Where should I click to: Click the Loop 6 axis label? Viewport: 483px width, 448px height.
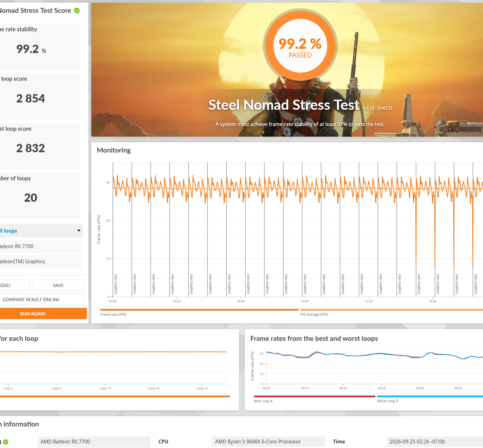tap(57, 388)
